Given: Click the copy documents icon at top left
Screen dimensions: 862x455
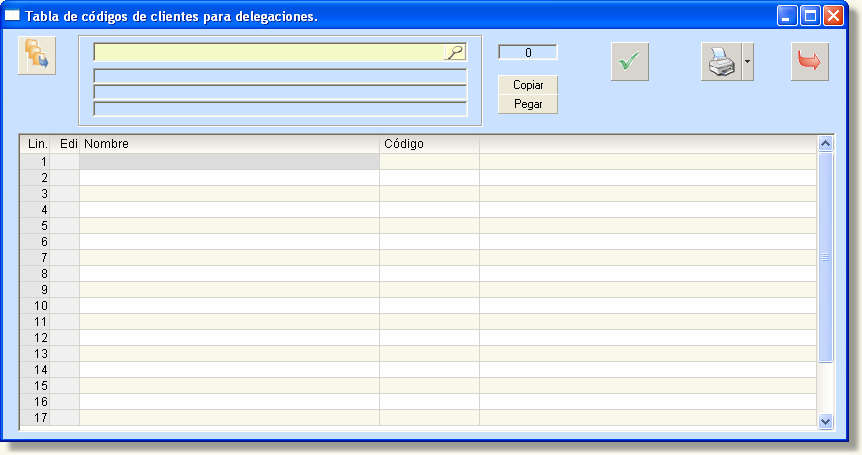Looking at the screenshot, I should tap(37, 54).
